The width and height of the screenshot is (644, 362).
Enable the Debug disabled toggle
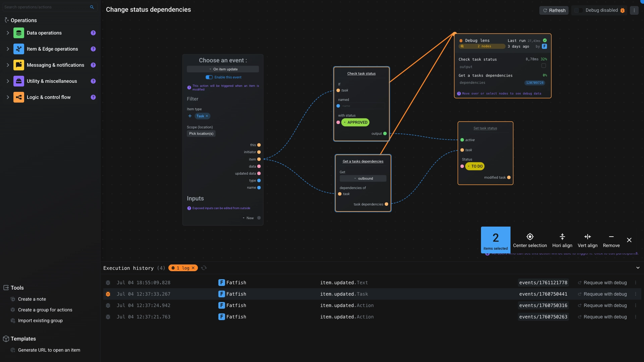[578, 10]
